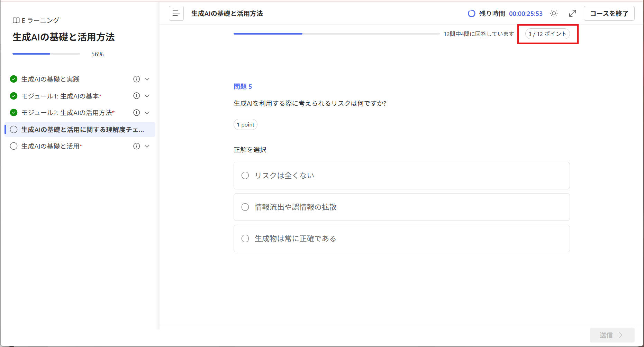
Task: Expand the 生成AIの基礎と実践 section chevron
Action: coord(147,79)
